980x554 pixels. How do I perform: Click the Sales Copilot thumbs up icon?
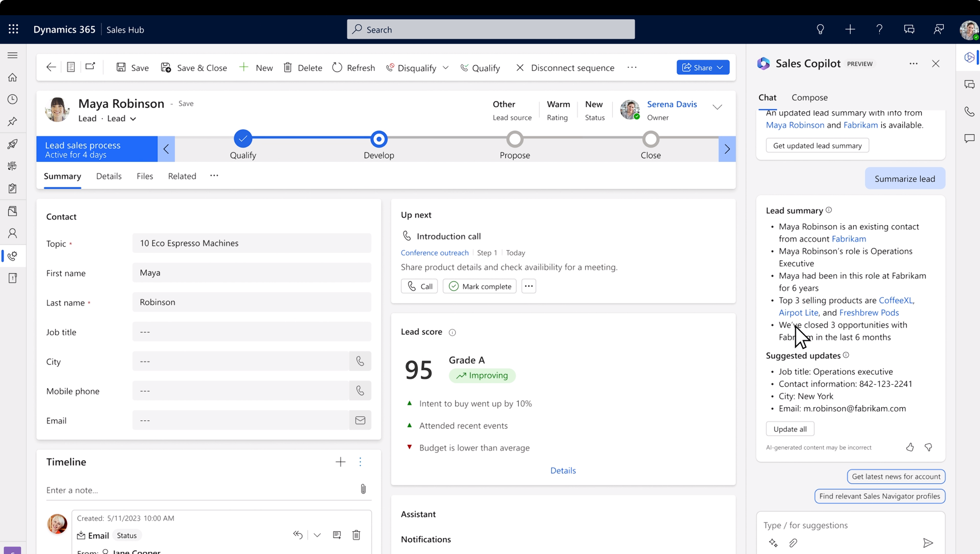[909, 447]
